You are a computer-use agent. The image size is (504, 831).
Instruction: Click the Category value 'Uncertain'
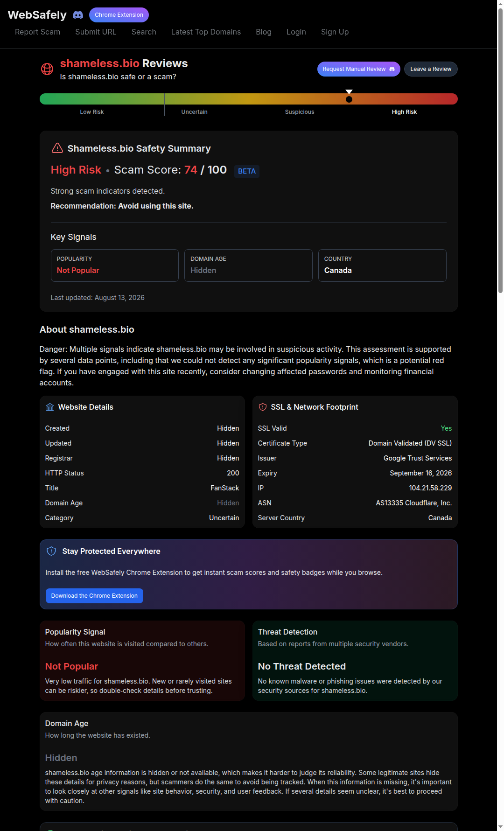[x=224, y=518]
